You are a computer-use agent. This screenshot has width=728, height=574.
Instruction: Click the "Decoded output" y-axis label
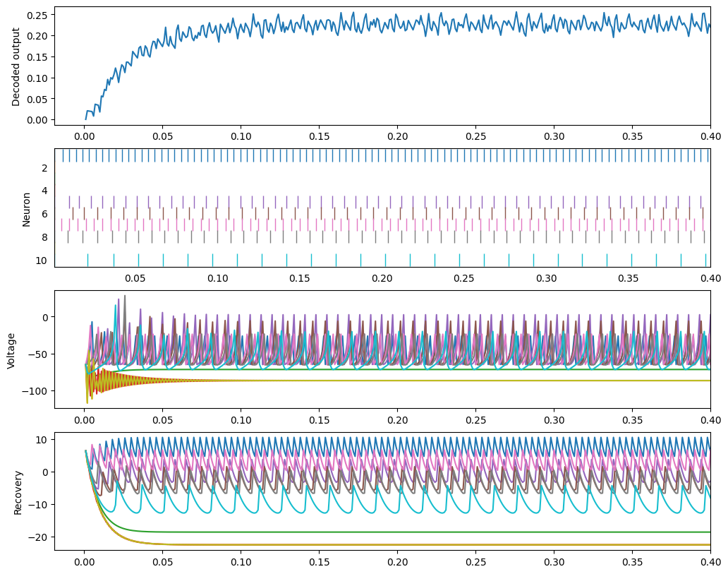tap(16, 67)
